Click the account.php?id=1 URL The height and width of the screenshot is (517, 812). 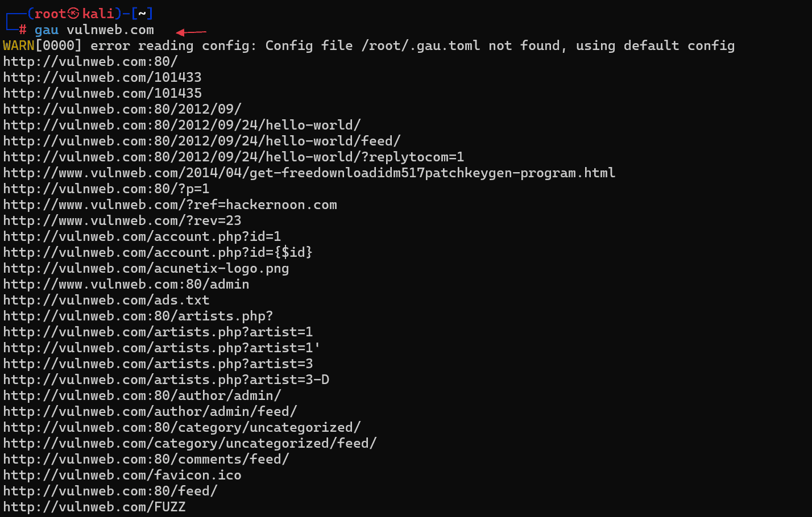point(142,236)
